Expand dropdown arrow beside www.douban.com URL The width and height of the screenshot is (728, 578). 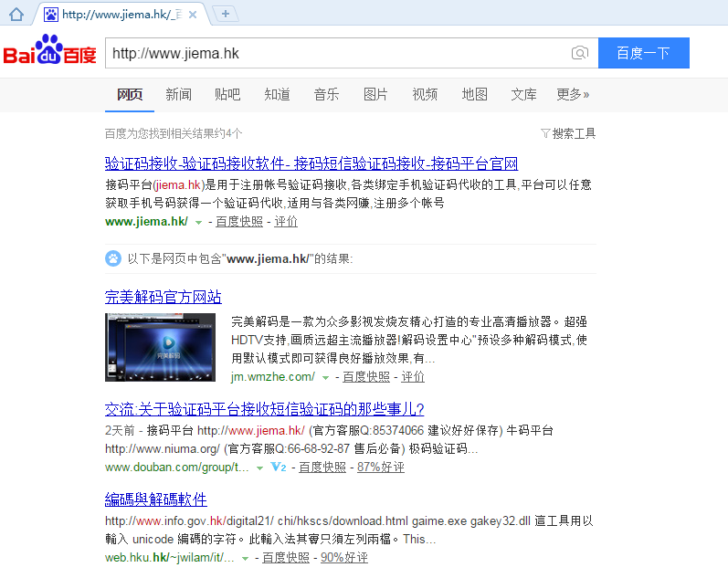click(x=260, y=468)
